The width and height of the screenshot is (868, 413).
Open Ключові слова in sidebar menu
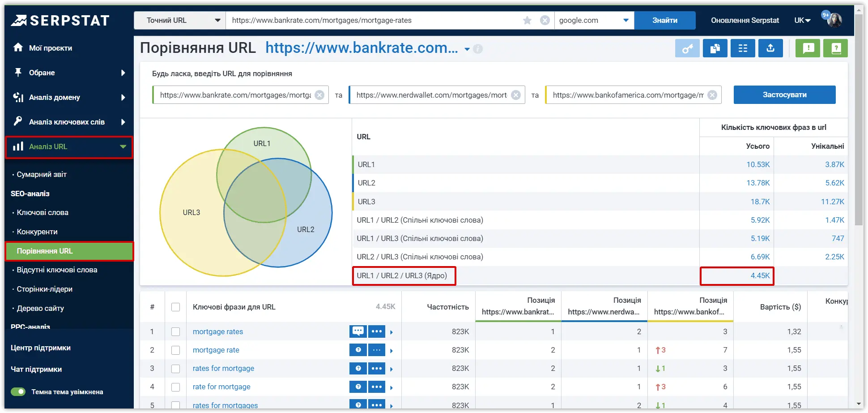click(x=43, y=212)
